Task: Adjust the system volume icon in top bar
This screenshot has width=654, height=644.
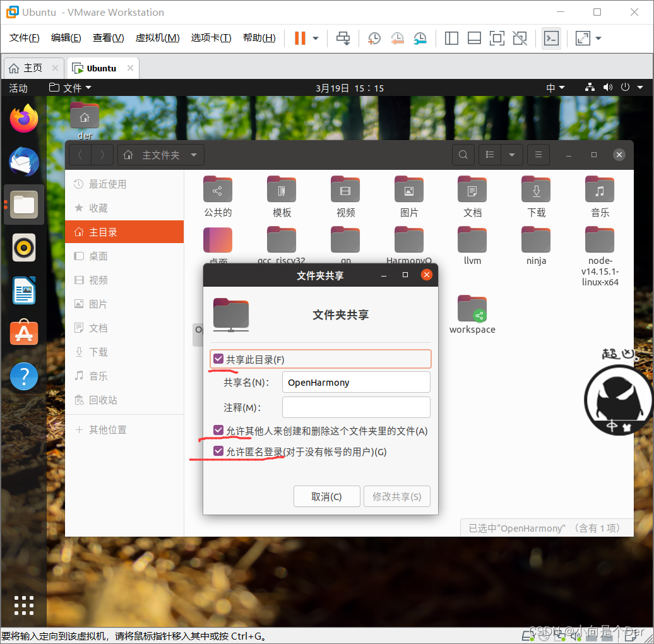Action: [607, 87]
